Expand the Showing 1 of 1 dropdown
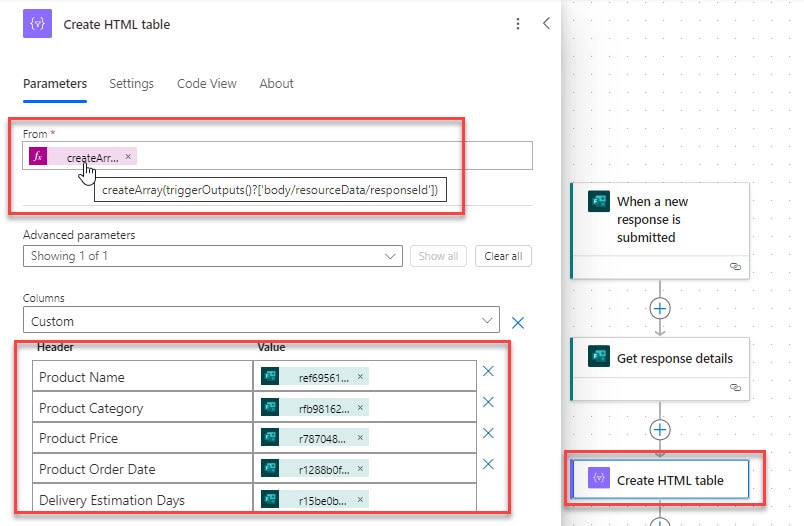Screen dimensions: 804x526 point(213,256)
